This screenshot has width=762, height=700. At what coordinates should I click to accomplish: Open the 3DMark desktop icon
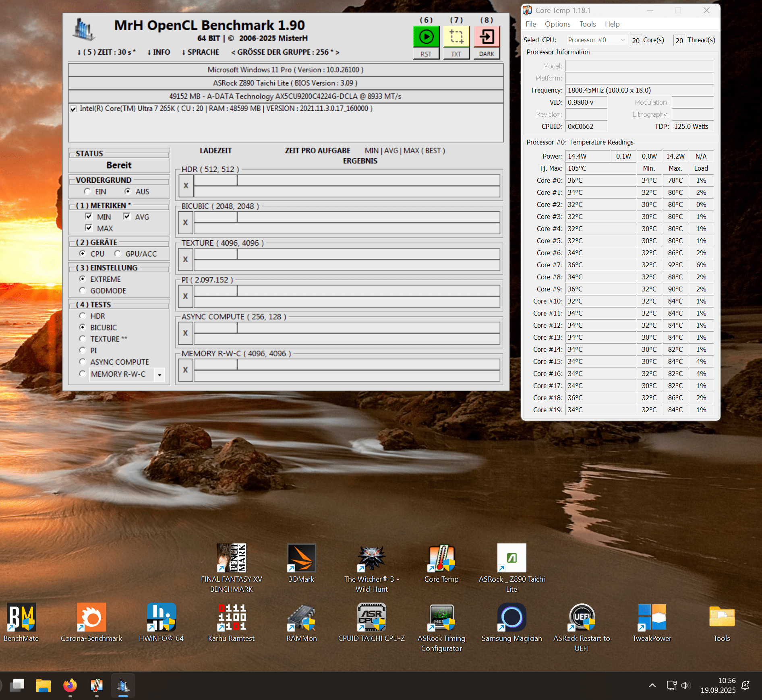301,558
